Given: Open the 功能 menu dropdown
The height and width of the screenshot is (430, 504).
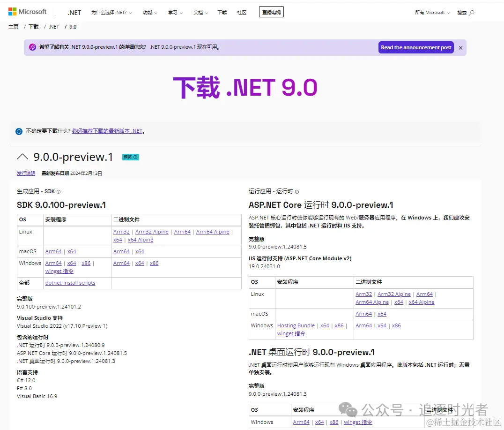Looking at the screenshot, I should [x=150, y=13].
